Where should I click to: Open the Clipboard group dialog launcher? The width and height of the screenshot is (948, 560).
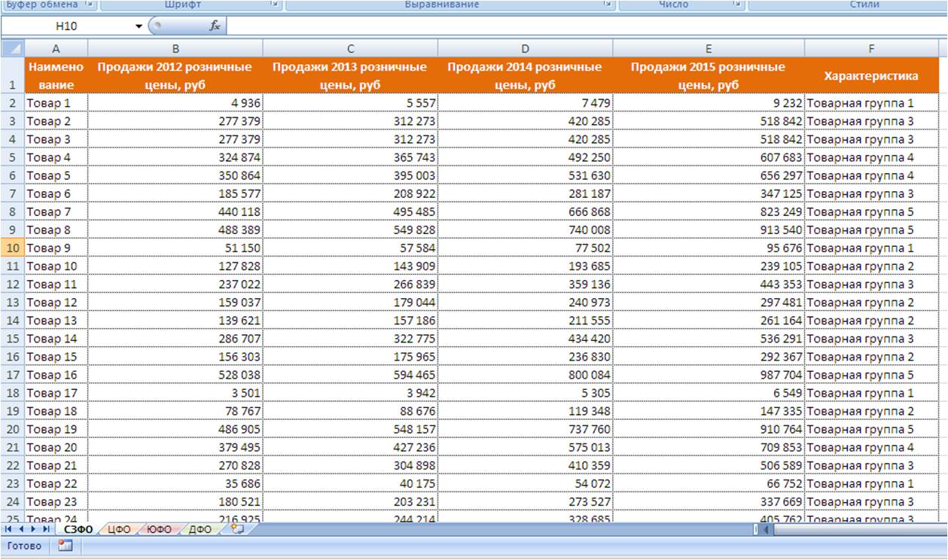coord(90,5)
